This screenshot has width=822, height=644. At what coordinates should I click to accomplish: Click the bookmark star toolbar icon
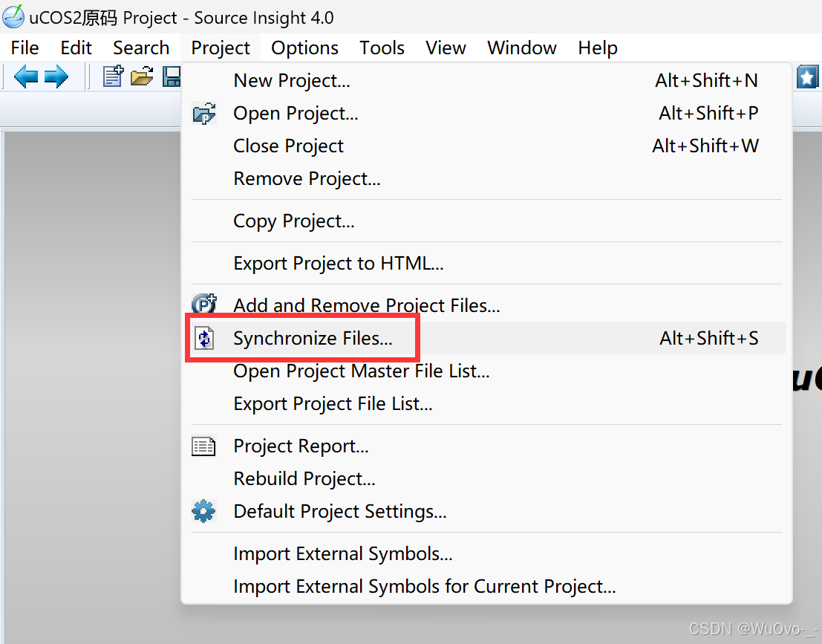807,77
